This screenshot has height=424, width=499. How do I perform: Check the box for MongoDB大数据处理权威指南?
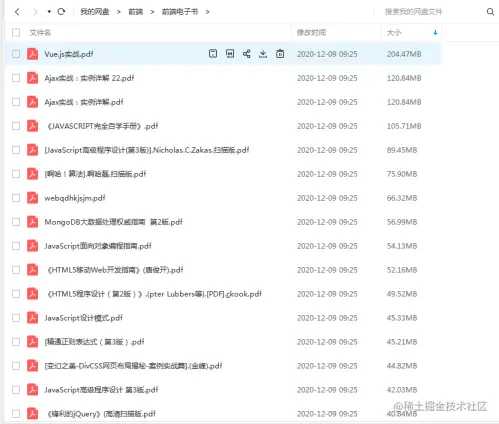point(16,222)
